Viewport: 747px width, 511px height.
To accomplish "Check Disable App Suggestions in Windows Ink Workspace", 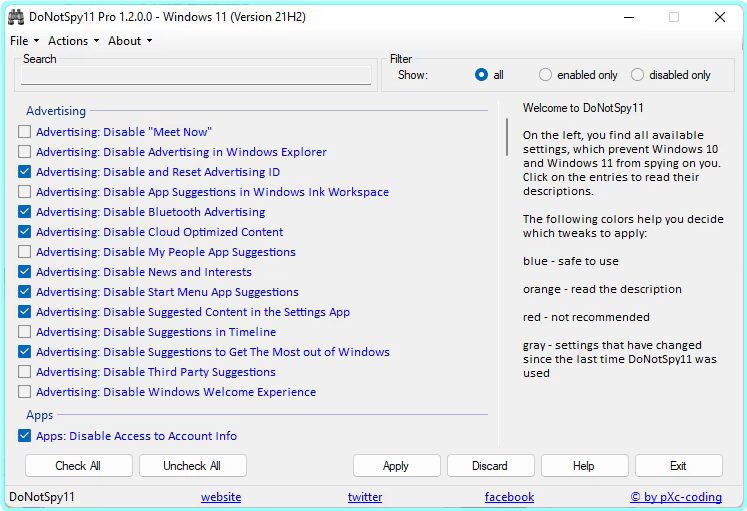I will (x=24, y=191).
